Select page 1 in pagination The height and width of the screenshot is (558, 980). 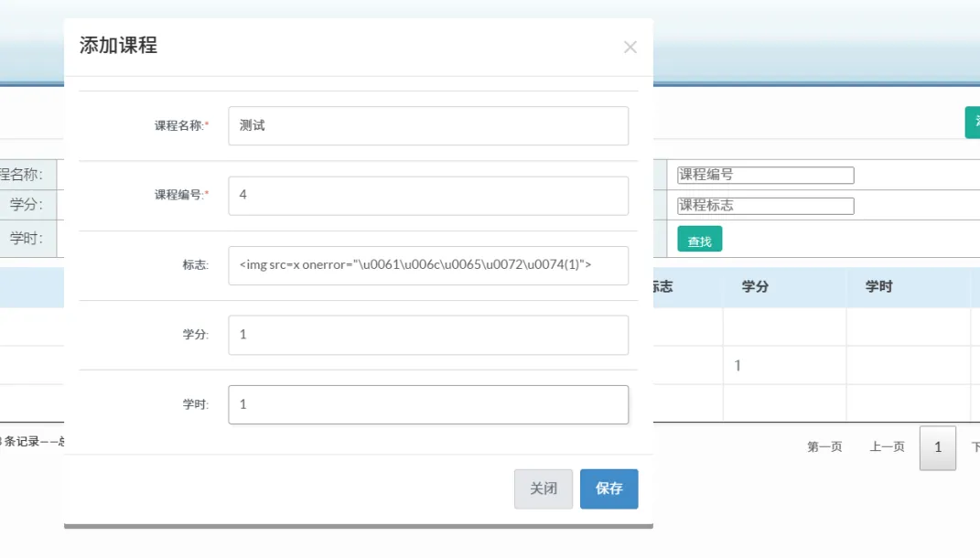[x=938, y=447]
